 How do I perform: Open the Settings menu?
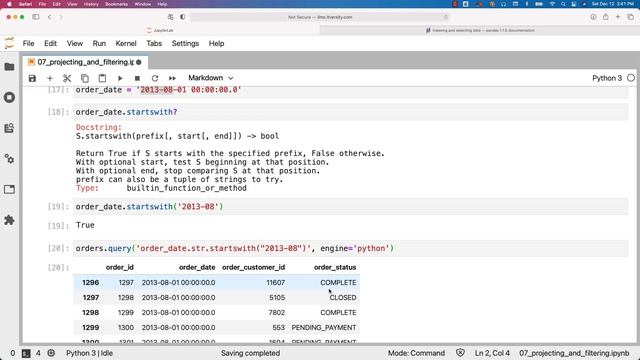tap(185, 43)
